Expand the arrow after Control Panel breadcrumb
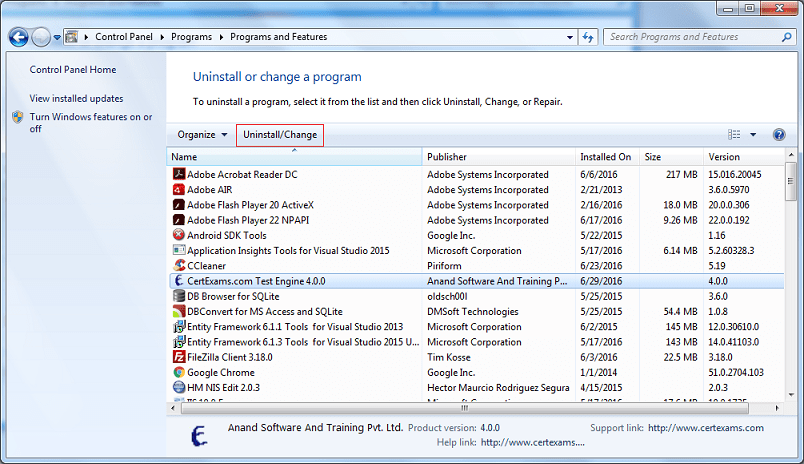The height and width of the screenshot is (464, 804). pos(162,37)
